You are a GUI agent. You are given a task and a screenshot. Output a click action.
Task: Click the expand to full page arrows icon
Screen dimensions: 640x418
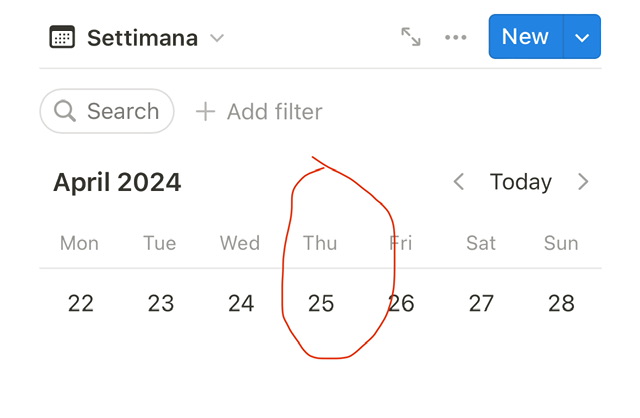411,37
